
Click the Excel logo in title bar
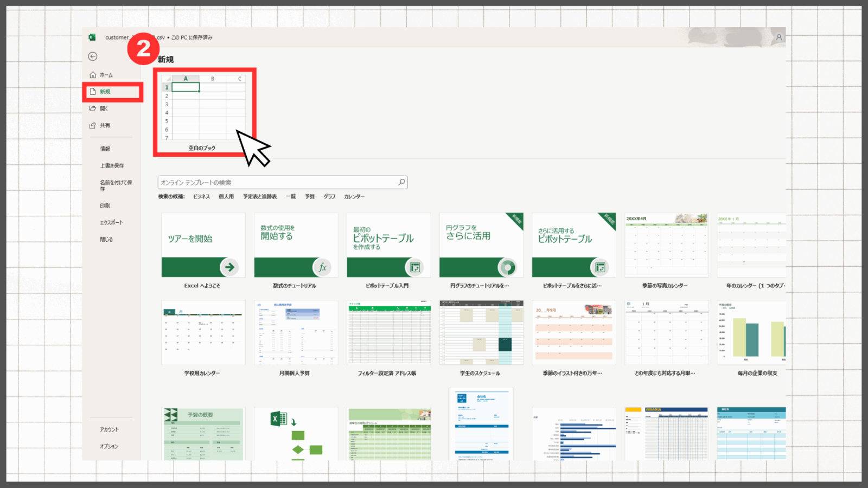(x=92, y=37)
